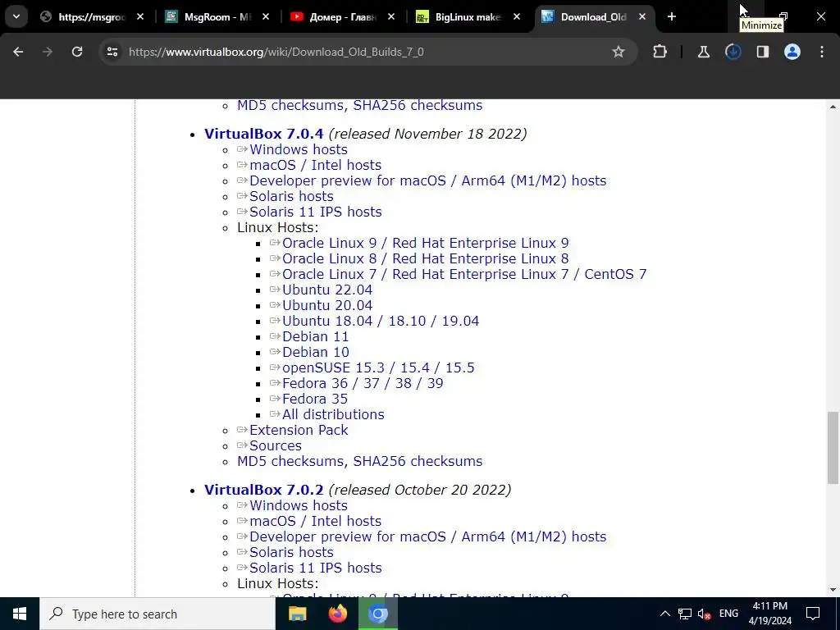
Task: Download 7.0.4 Extension Pack
Action: (298, 430)
